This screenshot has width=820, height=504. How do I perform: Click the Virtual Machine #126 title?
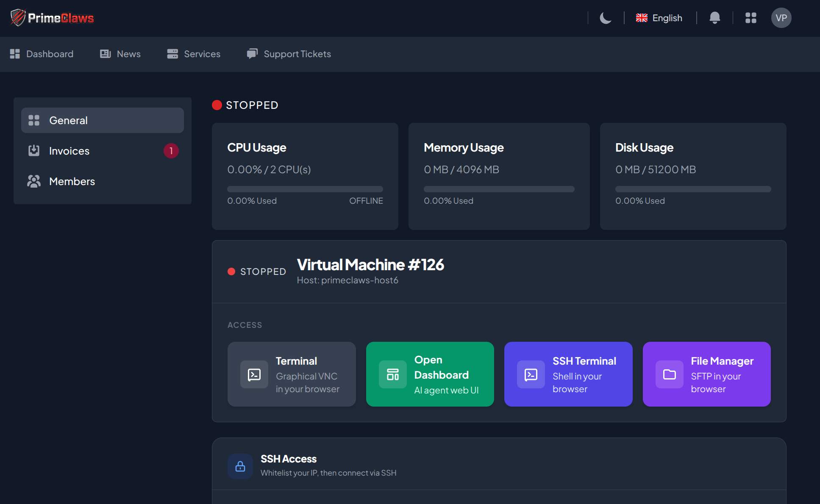click(370, 265)
